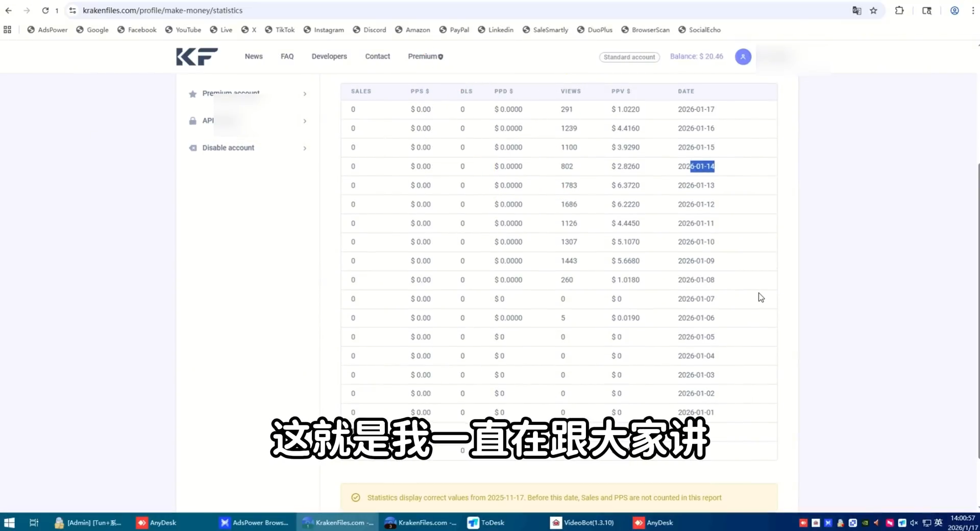Click the SALES column header
Image resolution: width=980 pixels, height=531 pixels.
(x=361, y=91)
